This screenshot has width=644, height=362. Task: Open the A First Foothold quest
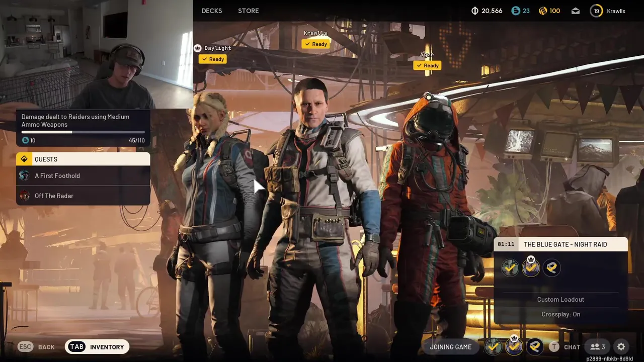click(83, 175)
